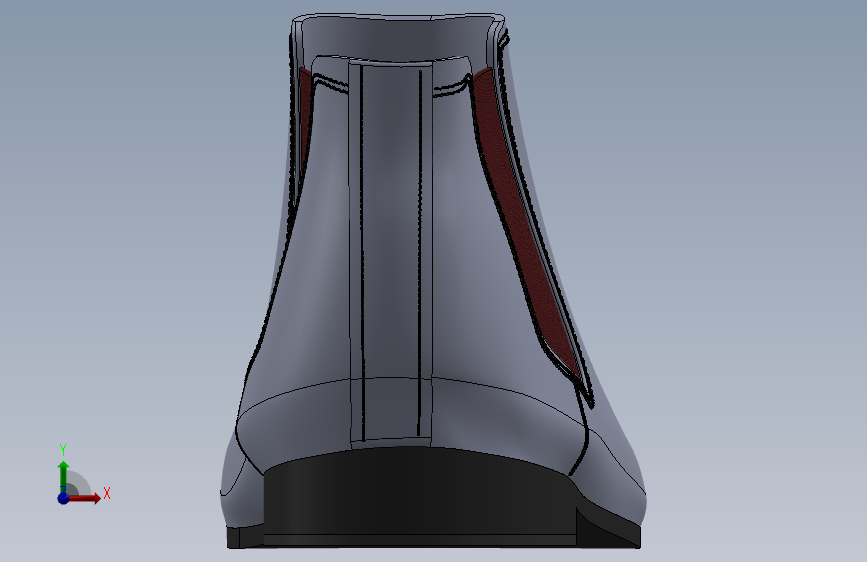Click the red X axis arrow of the triad
Image resolution: width=867 pixels, height=562 pixels.
pos(83,498)
